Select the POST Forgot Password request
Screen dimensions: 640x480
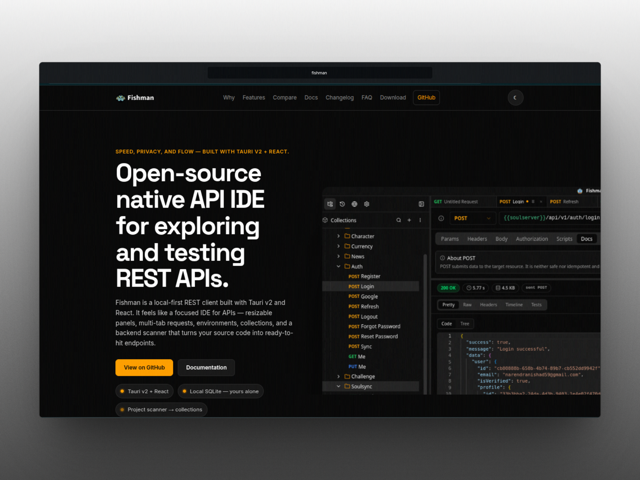(x=374, y=327)
